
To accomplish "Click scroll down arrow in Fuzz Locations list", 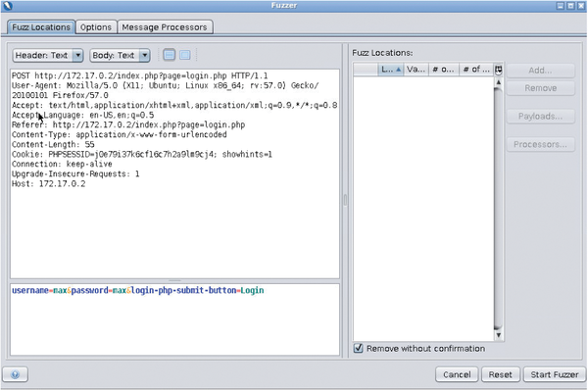I will coord(499,335).
